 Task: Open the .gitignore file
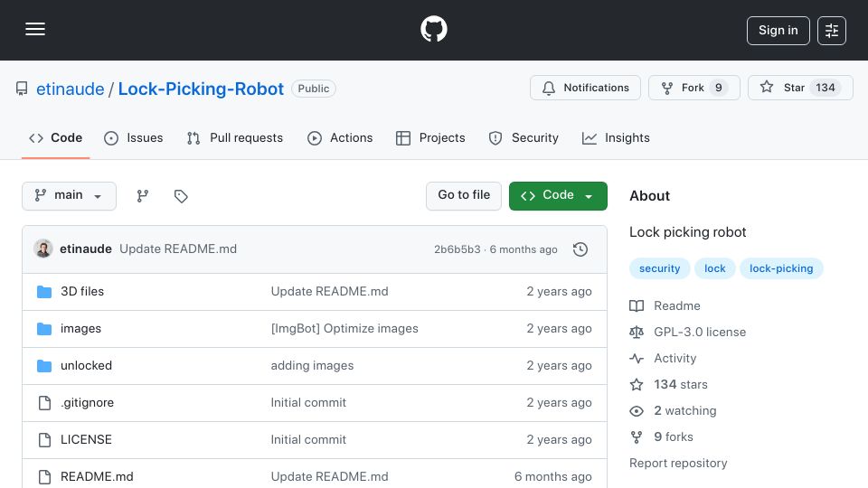(x=87, y=403)
